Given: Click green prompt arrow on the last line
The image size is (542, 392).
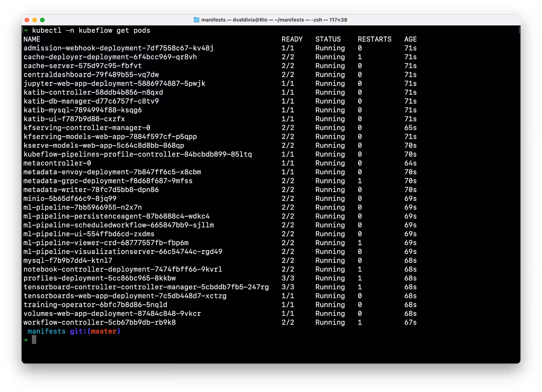Looking at the screenshot, I should point(26,340).
